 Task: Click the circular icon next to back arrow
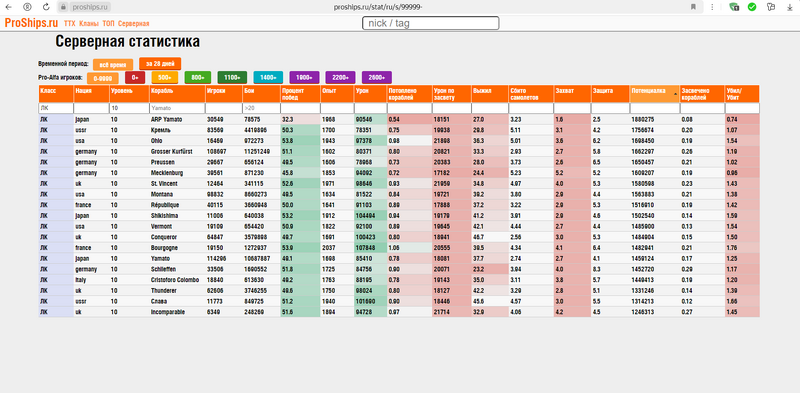point(27,7)
